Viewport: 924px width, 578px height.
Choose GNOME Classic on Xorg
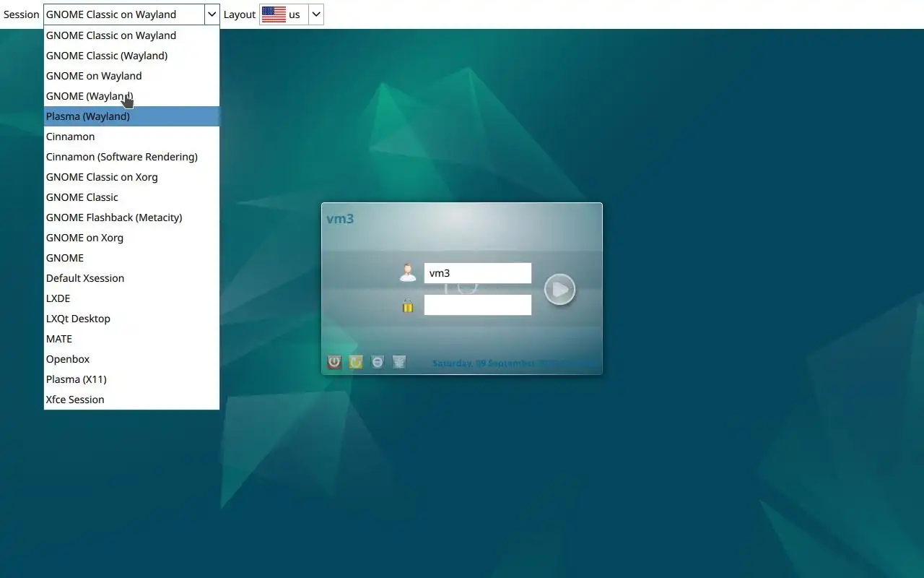click(x=131, y=177)
